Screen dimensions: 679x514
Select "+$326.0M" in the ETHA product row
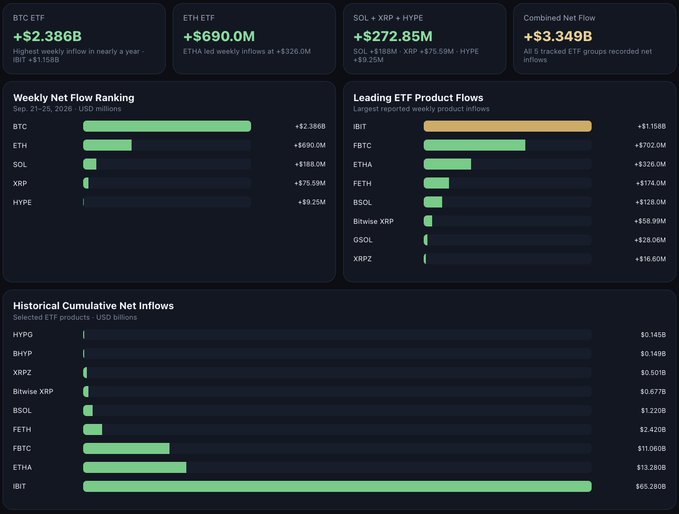point(650,164)
